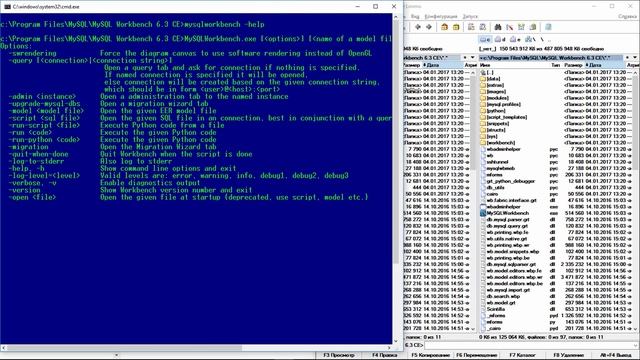Open the Запуск menu
640x360 pixels.
(470, 16)
